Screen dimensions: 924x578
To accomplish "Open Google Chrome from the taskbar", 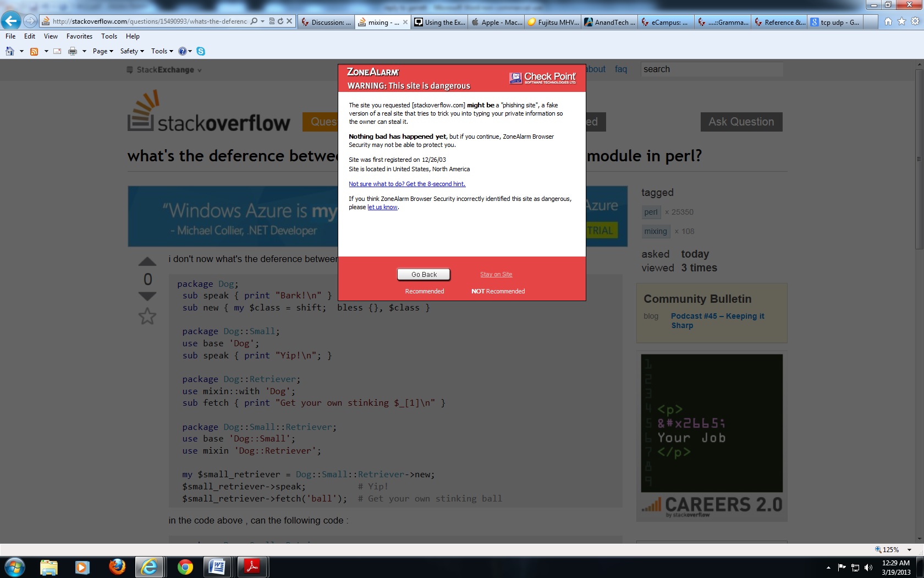I will tap(185, 567).
